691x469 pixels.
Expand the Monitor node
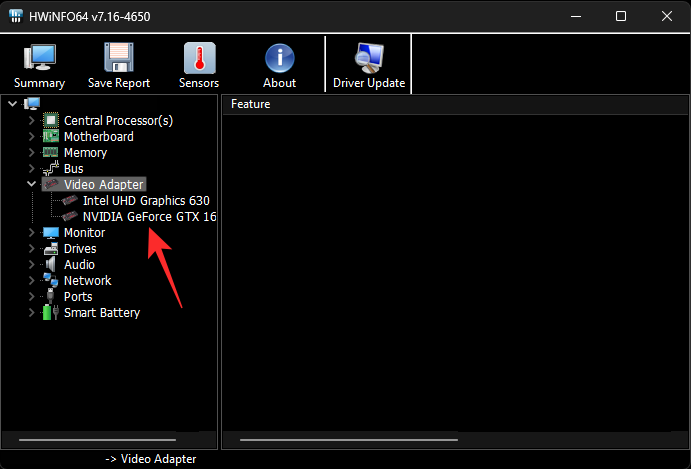(32, 233)
